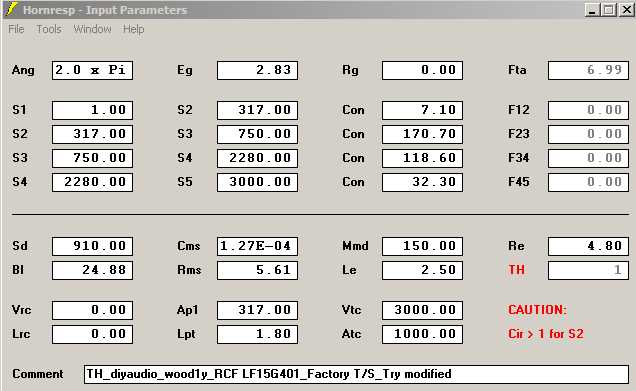The width and height of the screenshot is (636, 391).
Task: Click the F45 field
Action: click(588, 182)
